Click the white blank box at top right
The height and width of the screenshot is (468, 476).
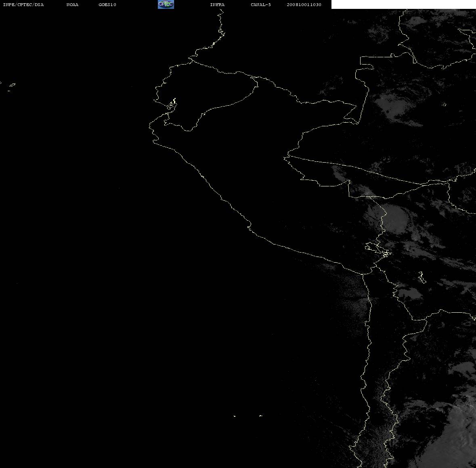[403, 4]
